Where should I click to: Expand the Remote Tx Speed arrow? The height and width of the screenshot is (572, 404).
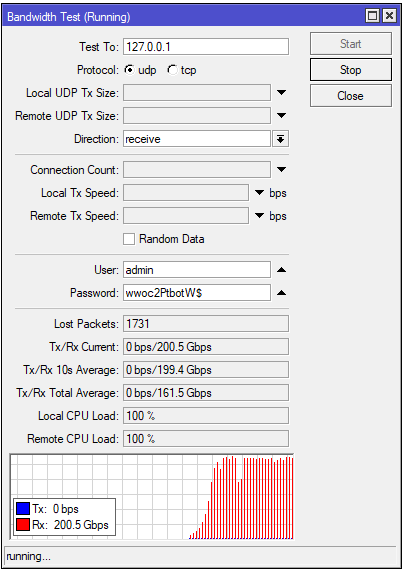click(259, 216)
